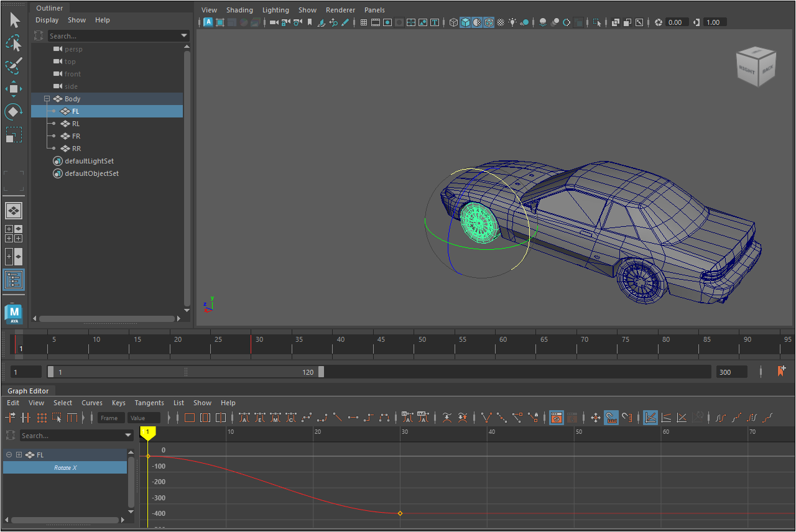
Task: Choose the Move tool in toolbox
Action: [14, 89]
